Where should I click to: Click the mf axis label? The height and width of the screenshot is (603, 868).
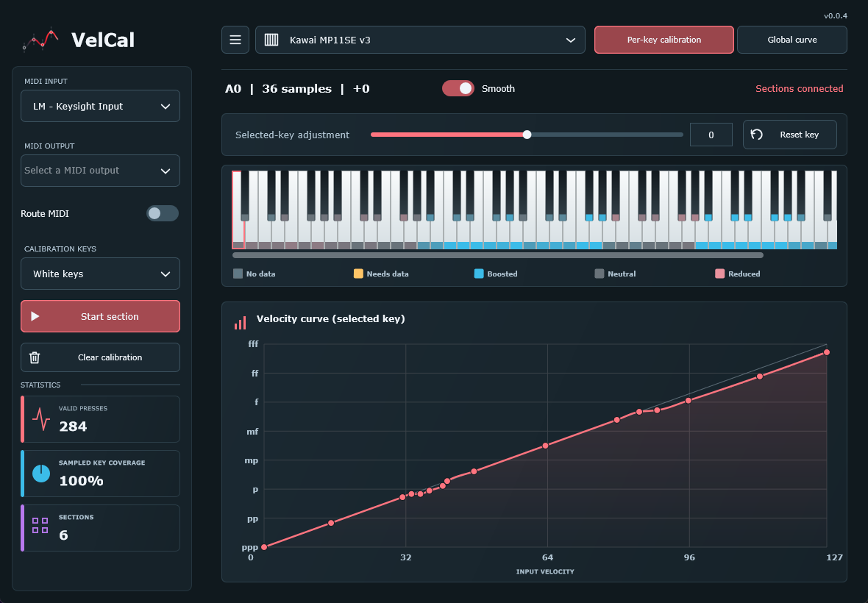[252, 432]
